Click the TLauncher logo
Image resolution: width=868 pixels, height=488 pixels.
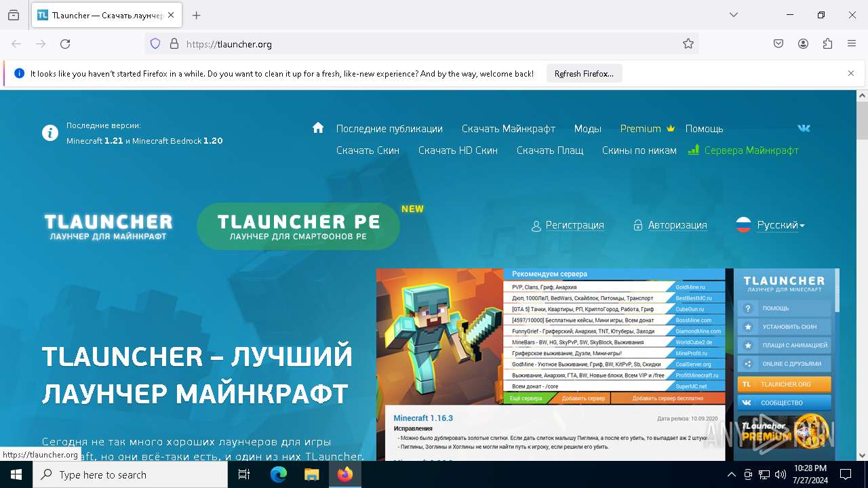pos(108,226)
